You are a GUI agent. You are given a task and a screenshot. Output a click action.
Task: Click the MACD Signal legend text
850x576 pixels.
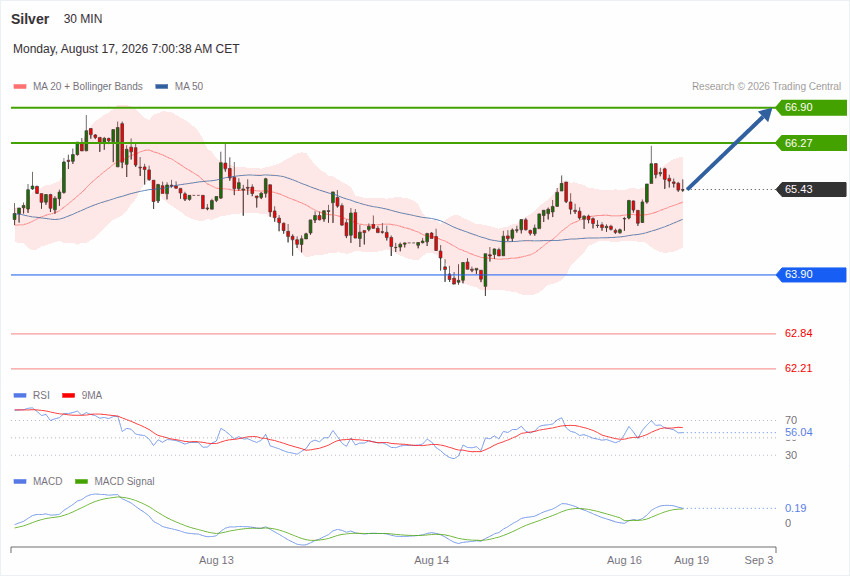[124, 481]
